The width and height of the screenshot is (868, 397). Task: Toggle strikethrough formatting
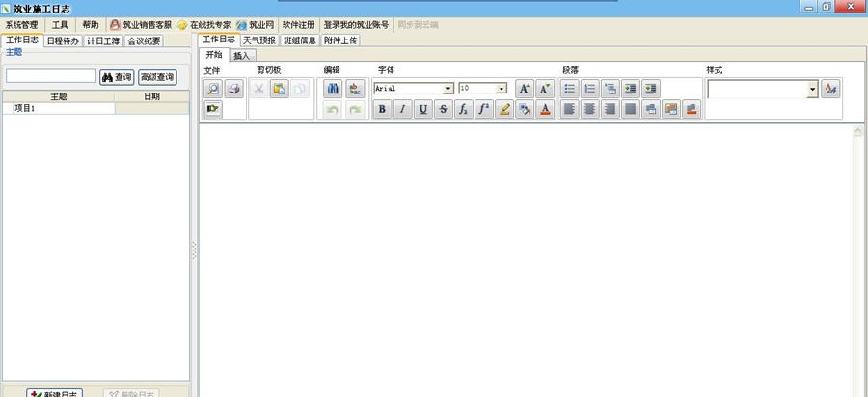(x=443, y=109)
